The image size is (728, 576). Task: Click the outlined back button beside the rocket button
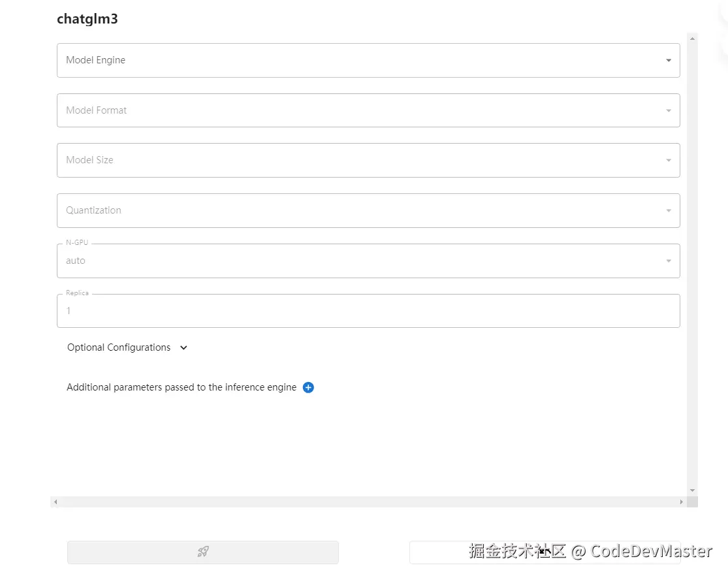[x=545, y=552]
